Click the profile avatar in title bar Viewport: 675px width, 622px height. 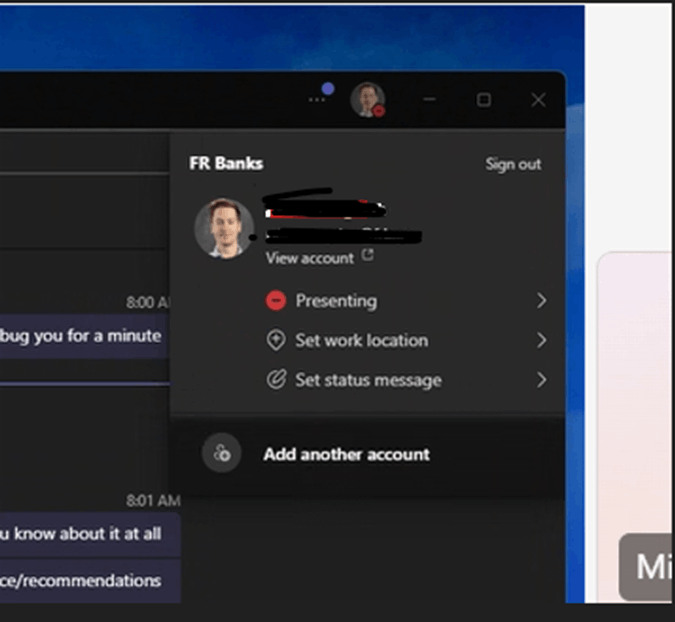(368, 99)
